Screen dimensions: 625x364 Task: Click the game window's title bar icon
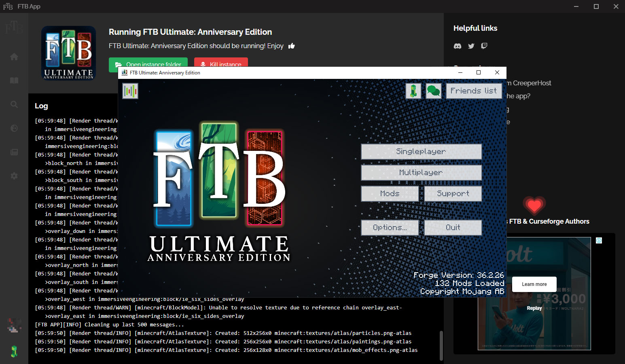125,73
